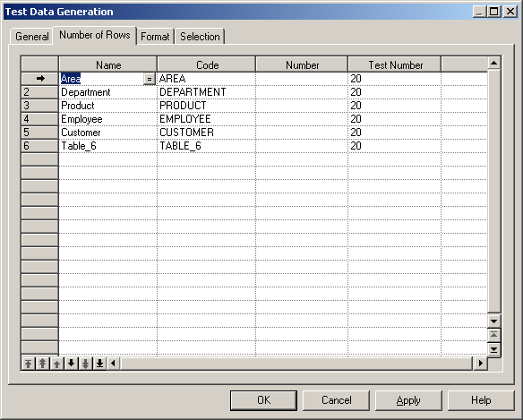Click the move-up-one-row arrow icon
Image resolution: width=523 pixels, height=420 pixels.
[x=57, y=364]
